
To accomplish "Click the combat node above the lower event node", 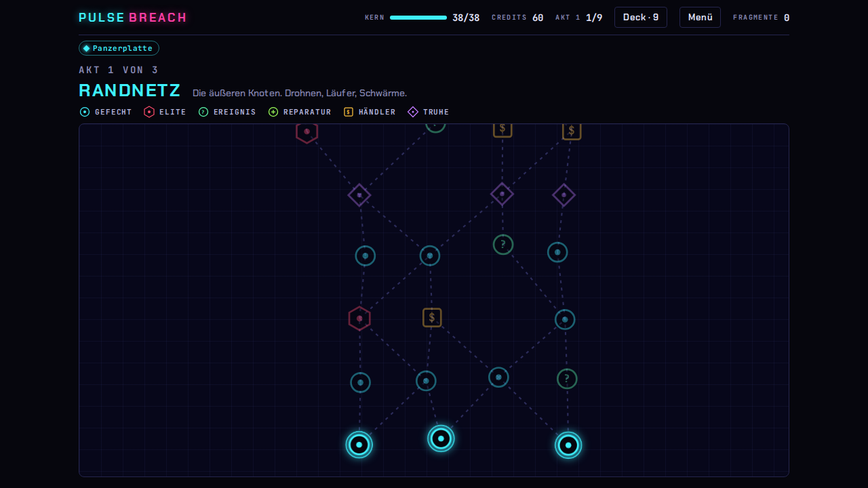I will [x=565, y=319].
